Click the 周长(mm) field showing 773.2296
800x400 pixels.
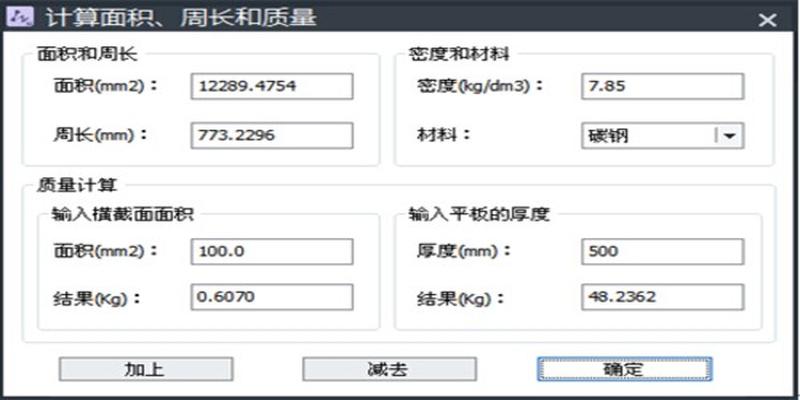[x=272, y=136]
